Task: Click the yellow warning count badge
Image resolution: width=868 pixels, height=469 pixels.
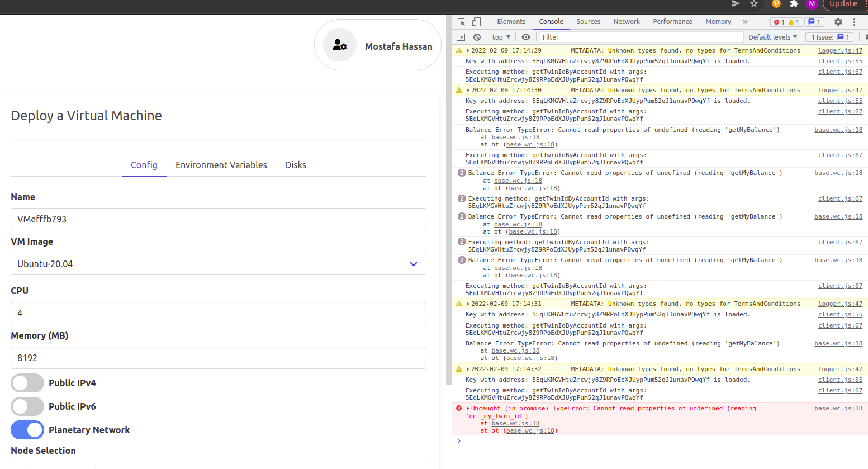Action: tap(794, 22)
